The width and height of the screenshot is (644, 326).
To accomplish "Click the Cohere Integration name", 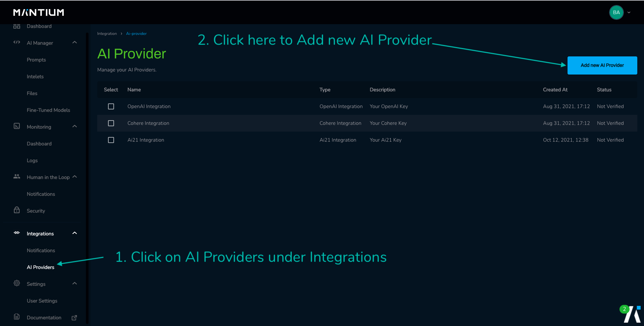I will pyautogui.click(x=148, y=123).
